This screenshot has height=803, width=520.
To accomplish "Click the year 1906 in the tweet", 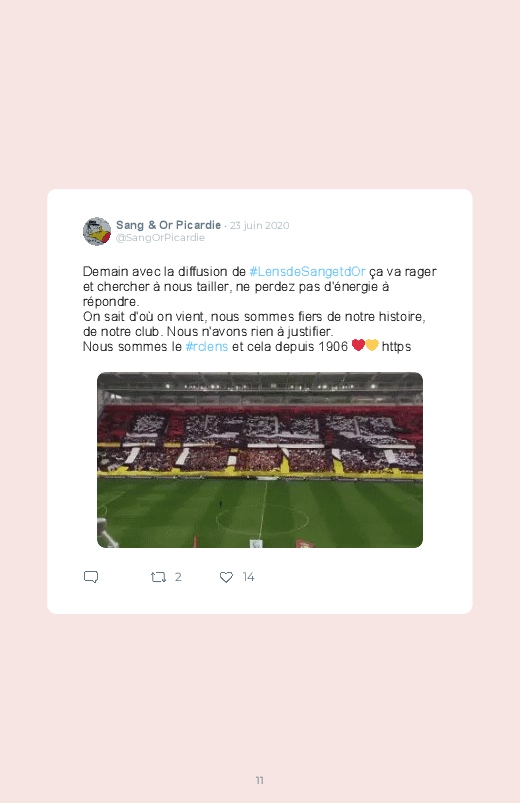I will [x=333, y=347].
